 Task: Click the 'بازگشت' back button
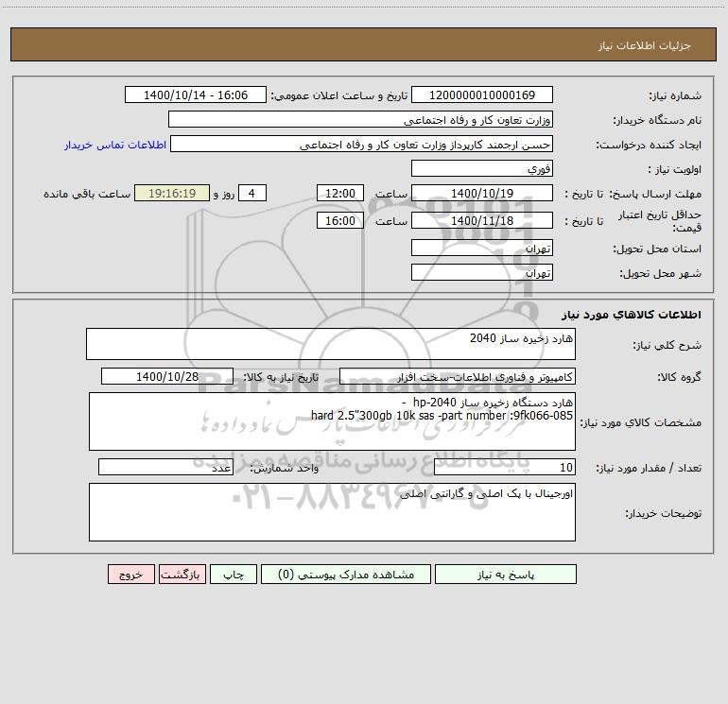(x=182, y=575)
